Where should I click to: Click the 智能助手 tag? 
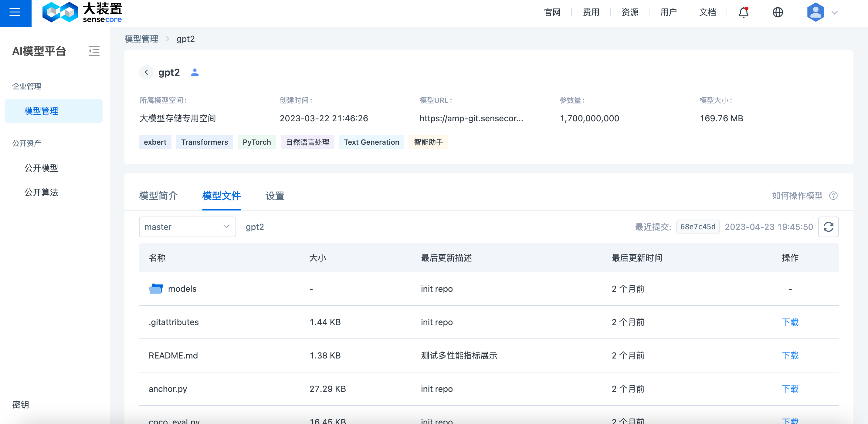click(x=428, y=142)
